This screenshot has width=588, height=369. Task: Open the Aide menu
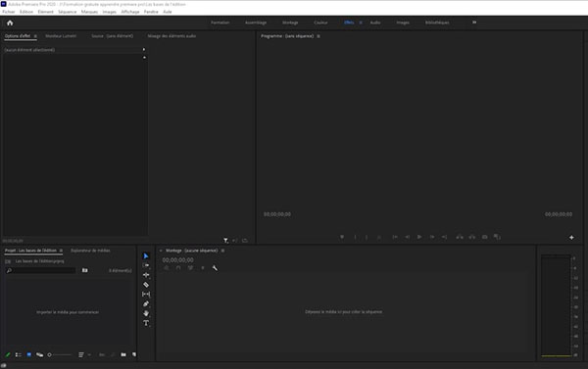pos(168,12)
